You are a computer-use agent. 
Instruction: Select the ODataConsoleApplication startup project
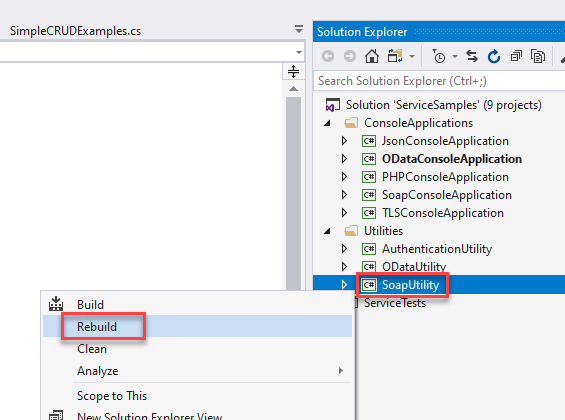pos(452,159)
